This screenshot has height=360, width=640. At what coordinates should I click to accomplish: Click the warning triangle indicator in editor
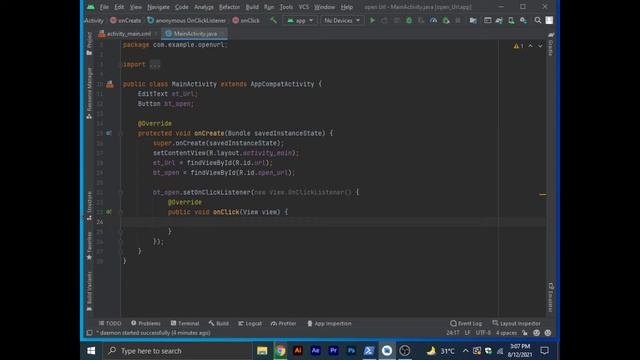coord(516,46)
